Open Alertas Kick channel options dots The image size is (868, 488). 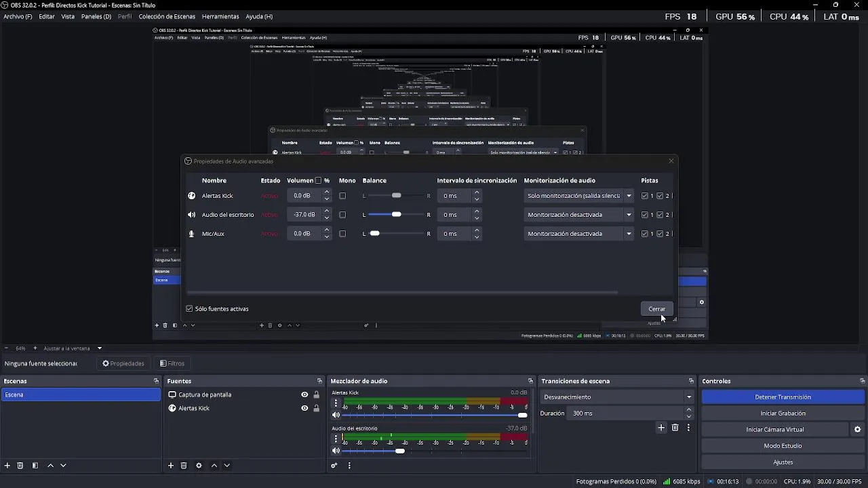(336, 403)
